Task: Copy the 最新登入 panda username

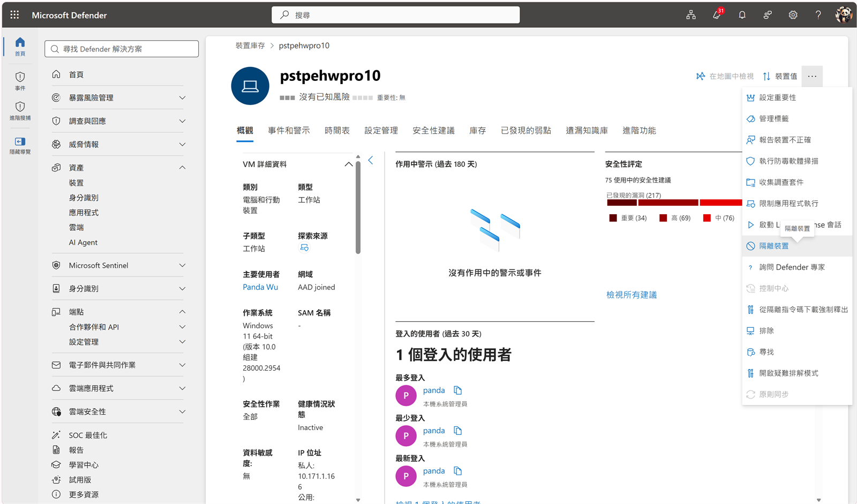Action: pyautogui.click(x=457, y=471)
